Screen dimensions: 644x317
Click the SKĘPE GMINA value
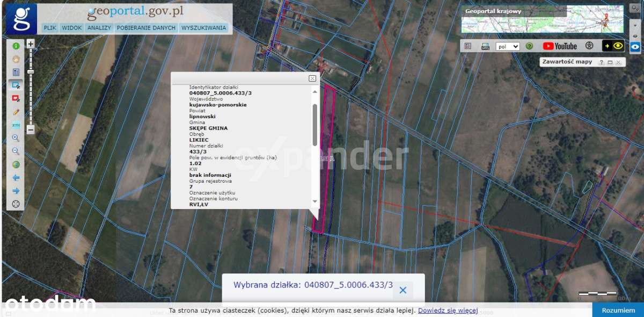tap(208, 128)
